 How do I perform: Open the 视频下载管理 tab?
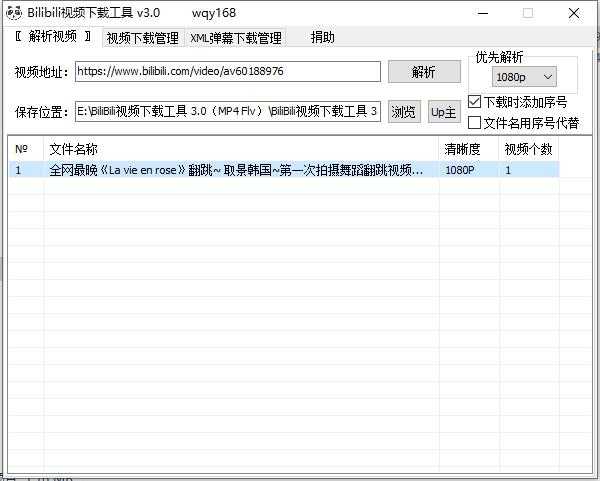[143, 38]
